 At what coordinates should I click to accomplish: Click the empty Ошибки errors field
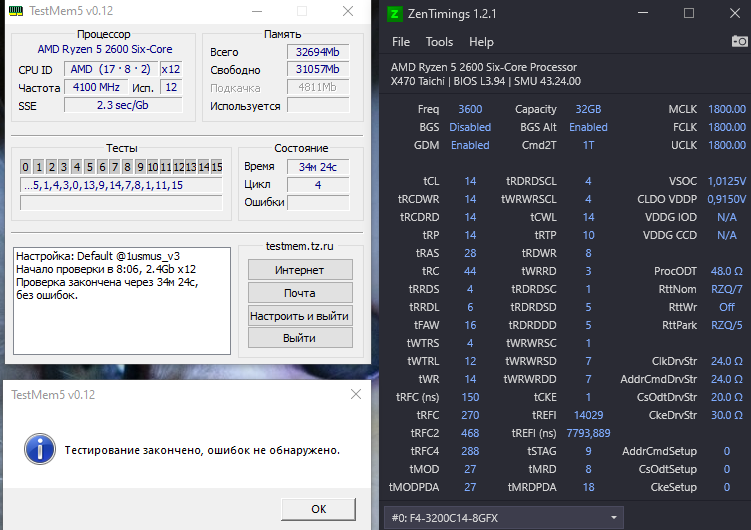[318, 203]
